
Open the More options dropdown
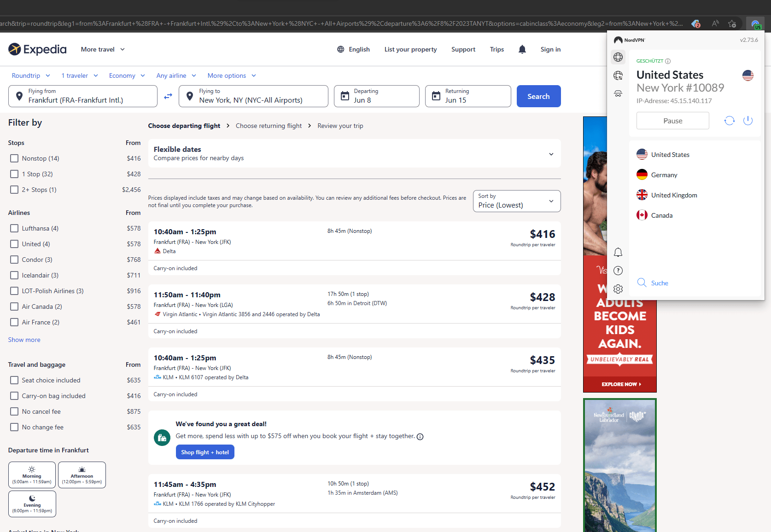[232, 75]
